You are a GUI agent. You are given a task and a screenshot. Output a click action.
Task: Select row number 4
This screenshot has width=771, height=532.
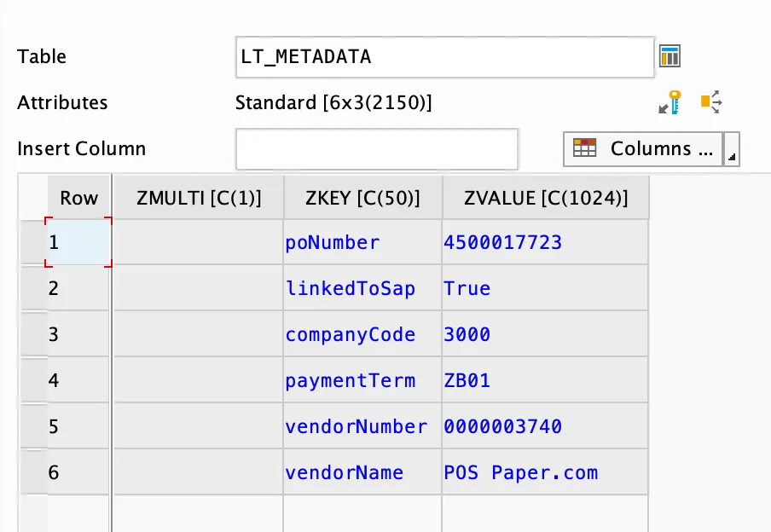point(78,380)
